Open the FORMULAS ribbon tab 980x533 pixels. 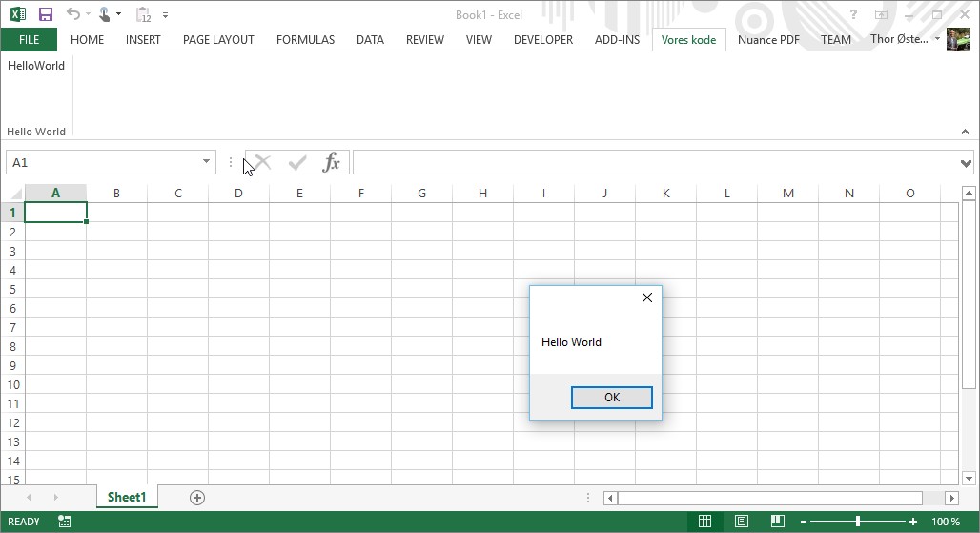coord(305,40)
